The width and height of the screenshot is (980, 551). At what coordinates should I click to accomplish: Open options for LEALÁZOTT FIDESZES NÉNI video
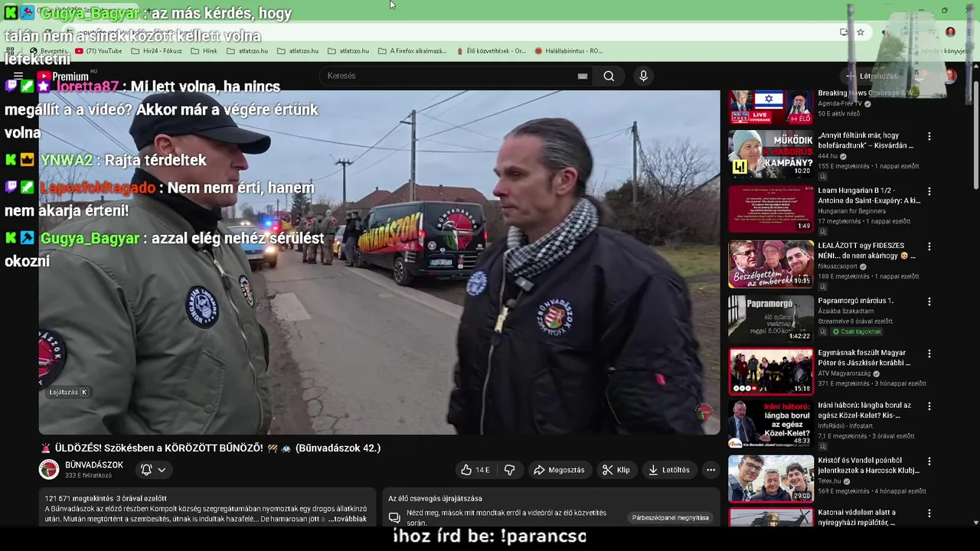coord(929,246)
